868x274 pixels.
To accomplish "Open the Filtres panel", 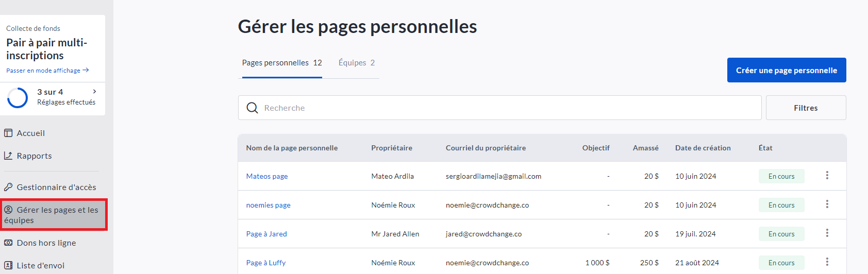I will 805,108.
